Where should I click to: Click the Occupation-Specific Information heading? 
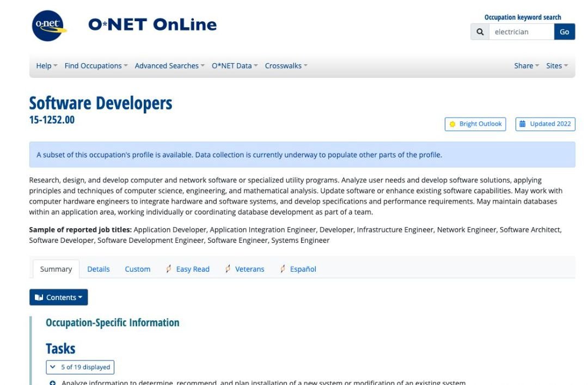[113, 322]
